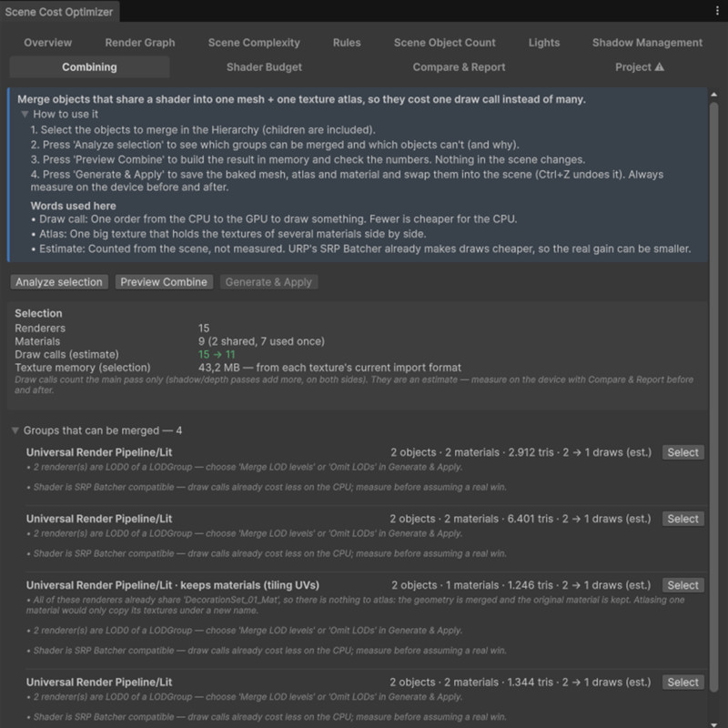The image size is (728, 728).
Task: Click the 'Draw calls (estimate)' label
Action: pos(66,354)
